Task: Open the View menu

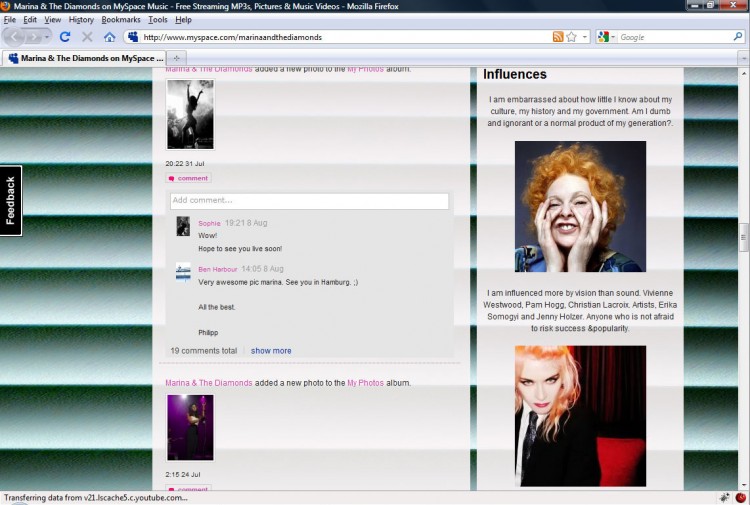Action: tap(53, 20)
